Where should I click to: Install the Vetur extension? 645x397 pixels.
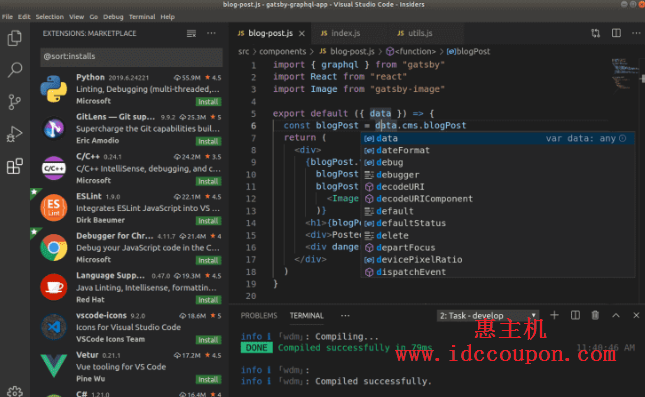208,379
